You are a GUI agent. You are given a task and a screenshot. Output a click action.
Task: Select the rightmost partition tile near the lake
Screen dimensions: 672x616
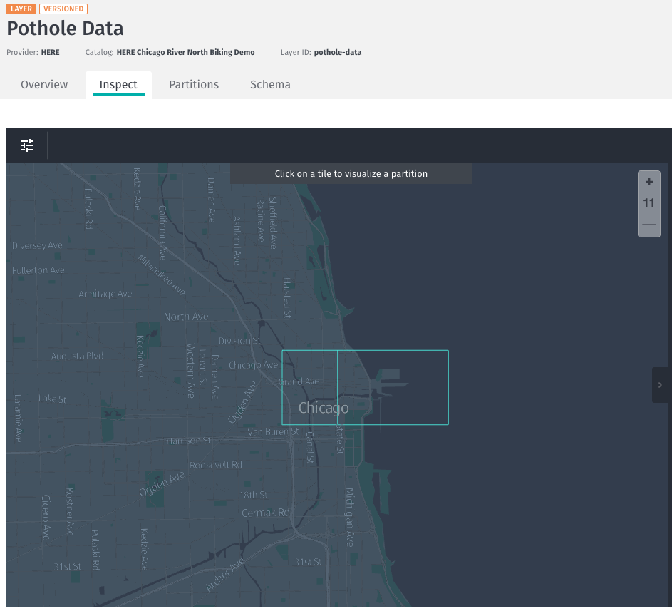pyautogui.click(x=420, y=387)
